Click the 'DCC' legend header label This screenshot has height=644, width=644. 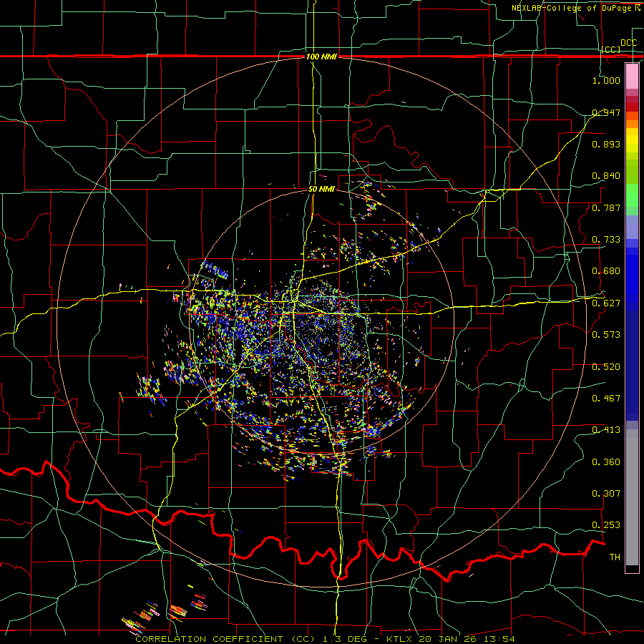coord(628,43)
